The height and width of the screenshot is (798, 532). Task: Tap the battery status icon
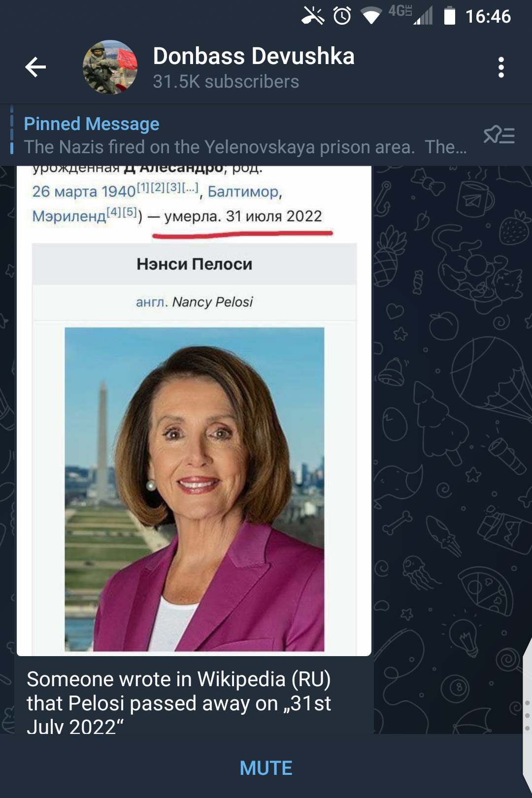click(450, 16)
